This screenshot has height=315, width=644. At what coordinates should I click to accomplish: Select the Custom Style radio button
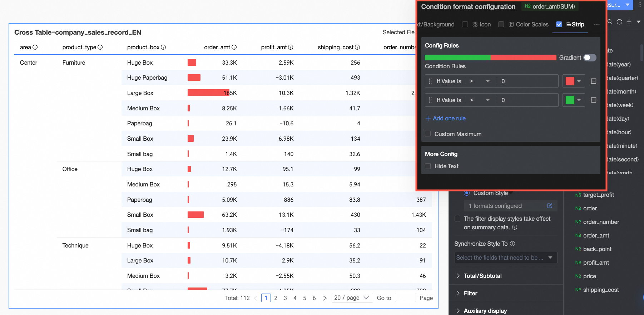coord(466,193)
